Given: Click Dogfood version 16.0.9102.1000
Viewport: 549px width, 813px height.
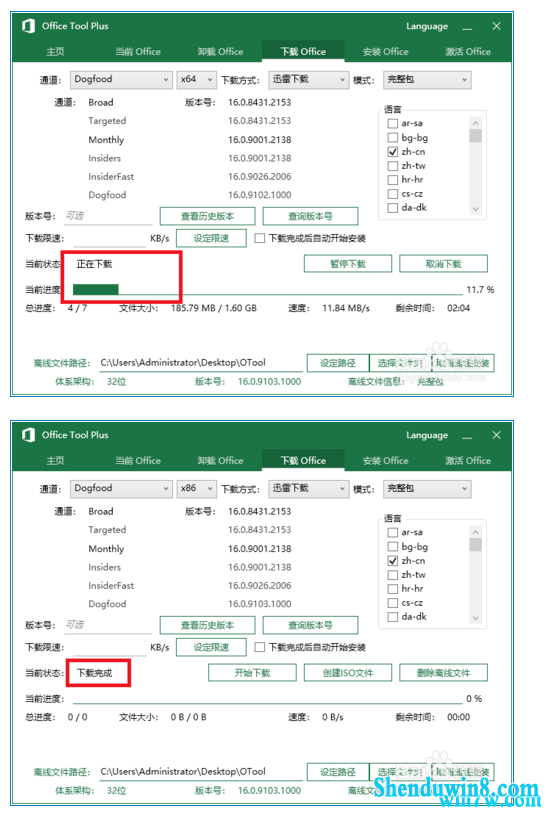Looking at the screenshot, I should coord(259,195).
